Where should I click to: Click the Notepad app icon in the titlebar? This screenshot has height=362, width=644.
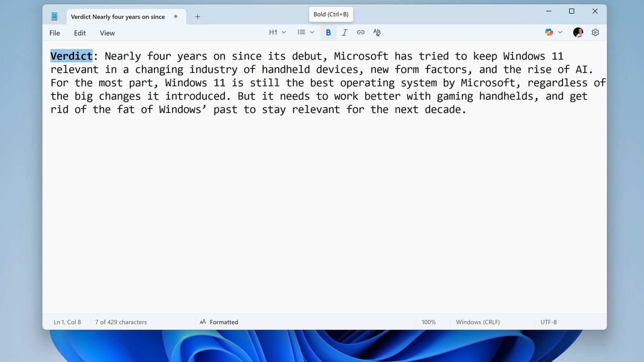pos(54,16)
